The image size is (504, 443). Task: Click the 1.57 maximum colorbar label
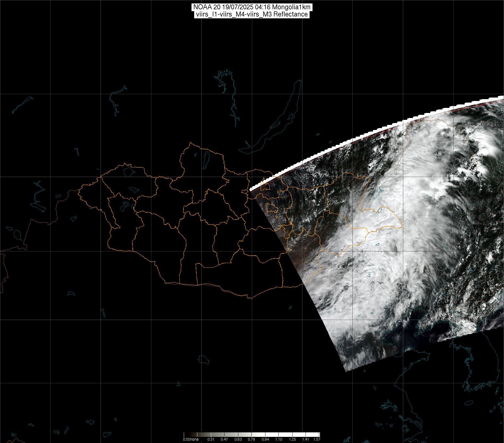pos(316,439)
